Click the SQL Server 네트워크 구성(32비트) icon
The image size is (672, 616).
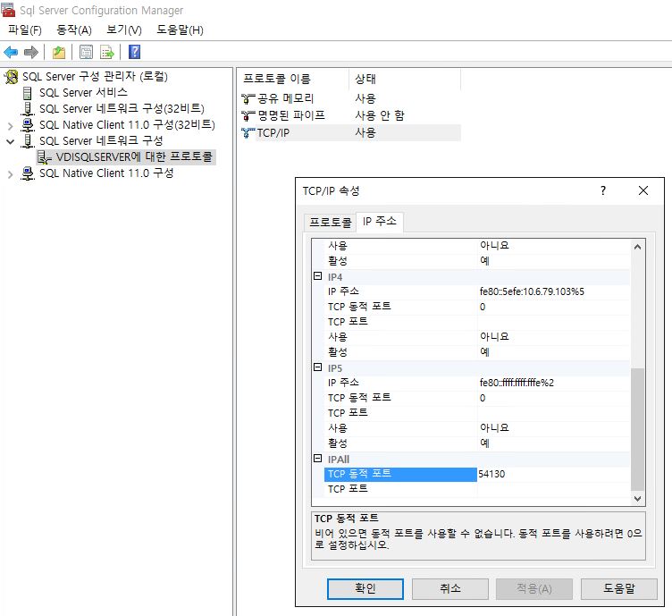28,109
